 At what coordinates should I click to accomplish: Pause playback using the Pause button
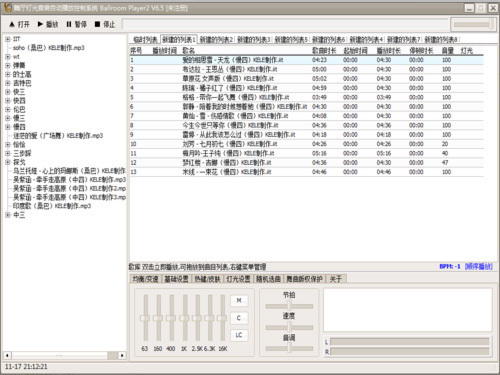coord(76,24)
